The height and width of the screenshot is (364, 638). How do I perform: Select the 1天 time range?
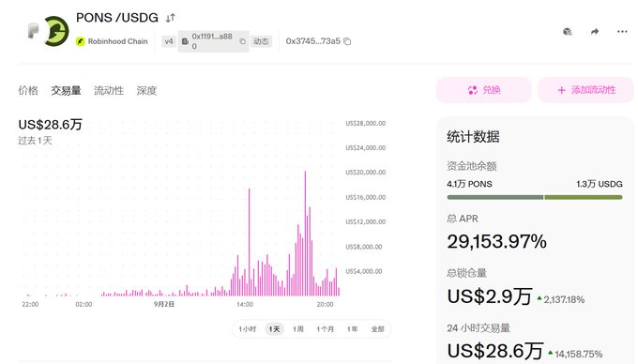[274, 329]
